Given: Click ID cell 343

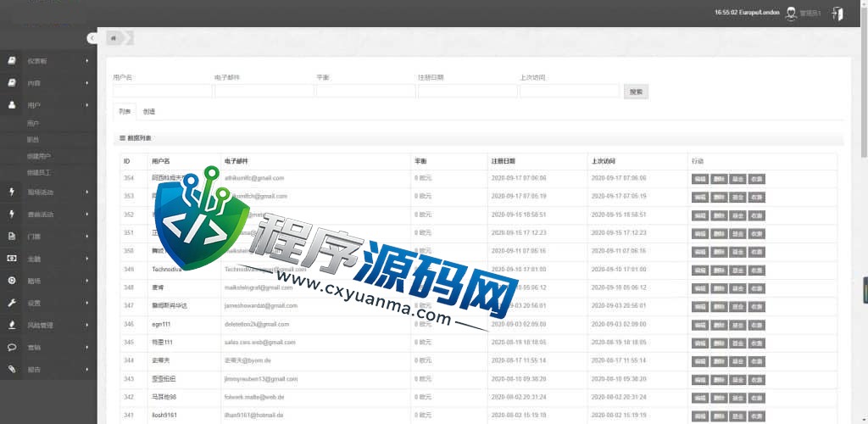Looking at the screenshot, I should pos(129,379).
